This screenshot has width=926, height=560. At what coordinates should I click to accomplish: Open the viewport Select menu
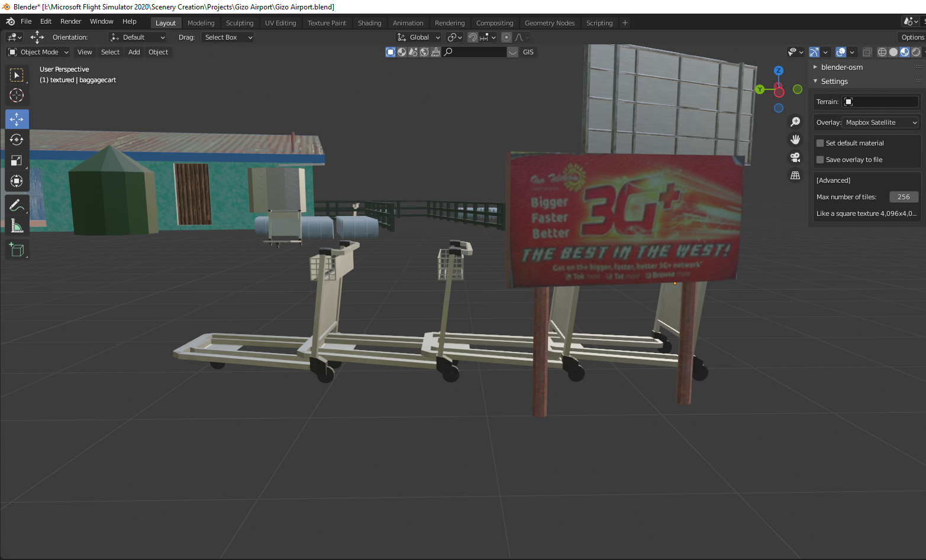[110, 52]
